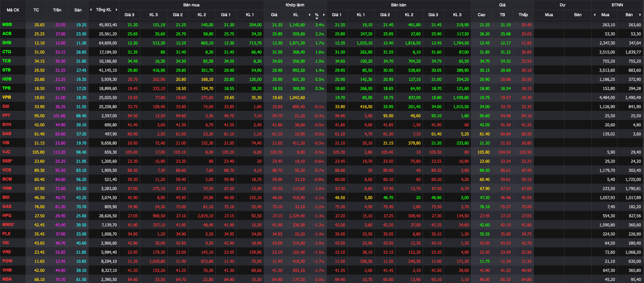Click MSN percent change -2.0%

[x=319, y=280]
